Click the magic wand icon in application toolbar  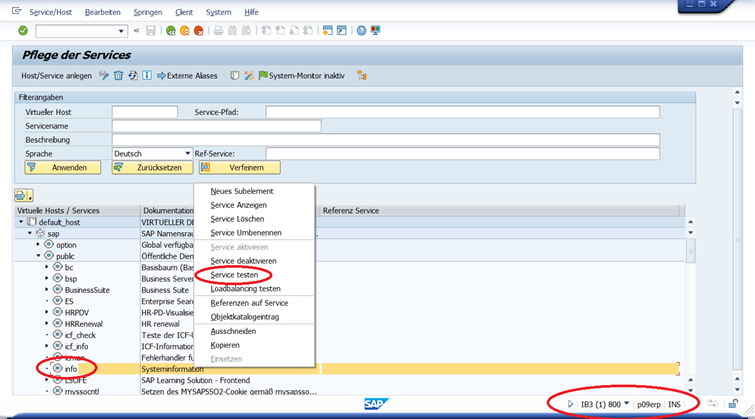click(x=249, y=76)
